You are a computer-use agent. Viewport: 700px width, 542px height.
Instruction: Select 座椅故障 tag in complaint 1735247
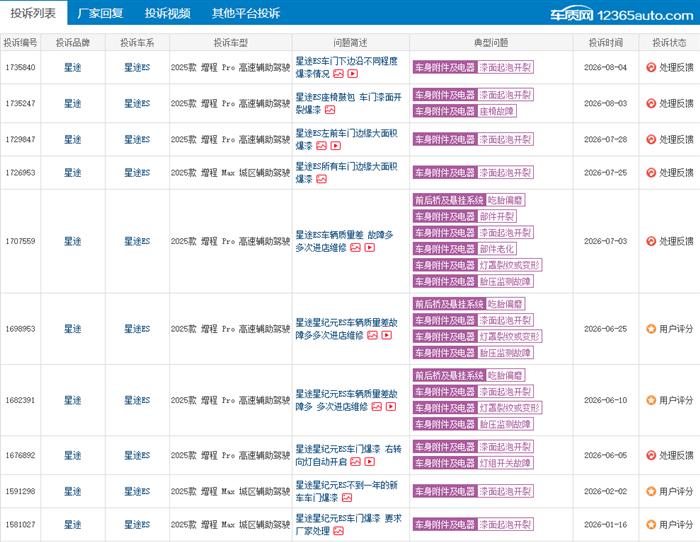497,111
